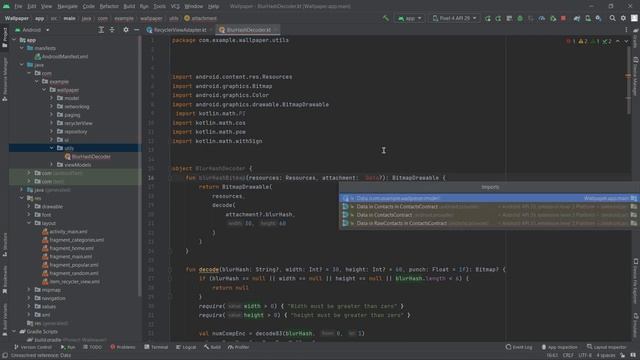The image size is (640, 360).
Task: Open Layout Inspector tool window
Action: (607, 347)
